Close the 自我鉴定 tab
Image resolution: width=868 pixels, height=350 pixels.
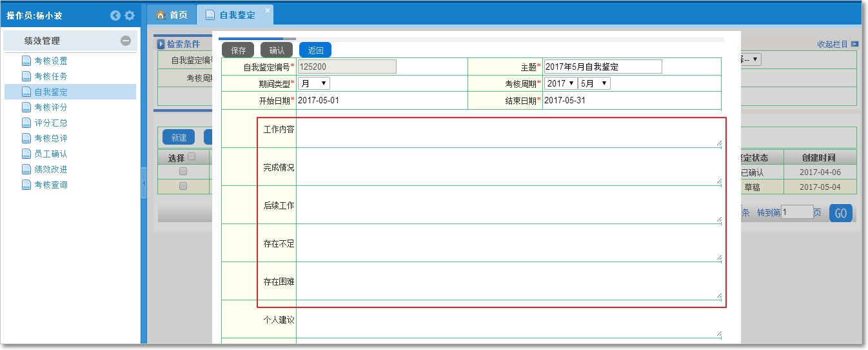pyautogui.click(x=268, y=11)
